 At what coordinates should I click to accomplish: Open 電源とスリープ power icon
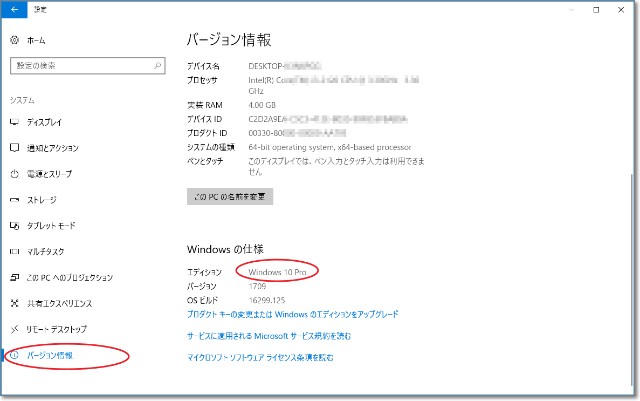click(x=14, y=174)
